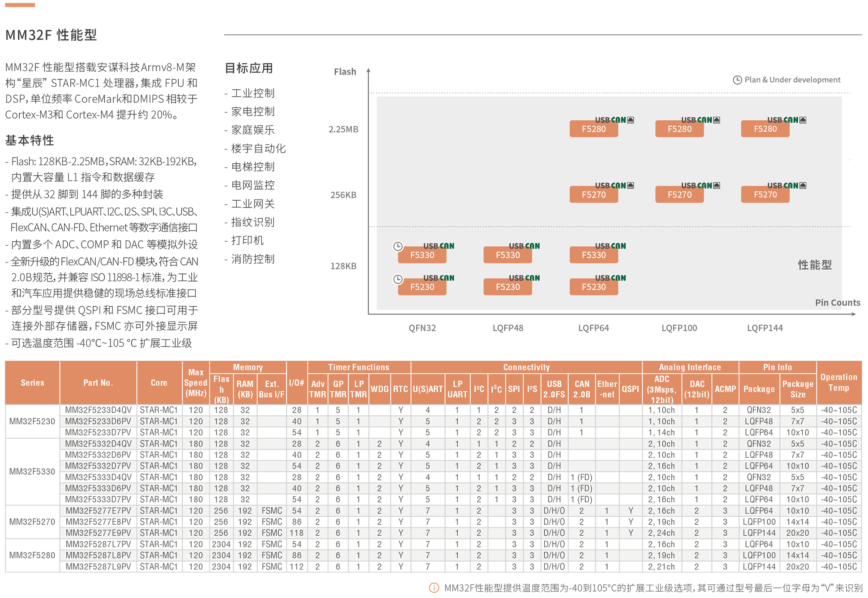868x598 pixels.
Task: Click the Ethernet icon above the LQFP144 F5280 block
Action: tap(802, 120)
